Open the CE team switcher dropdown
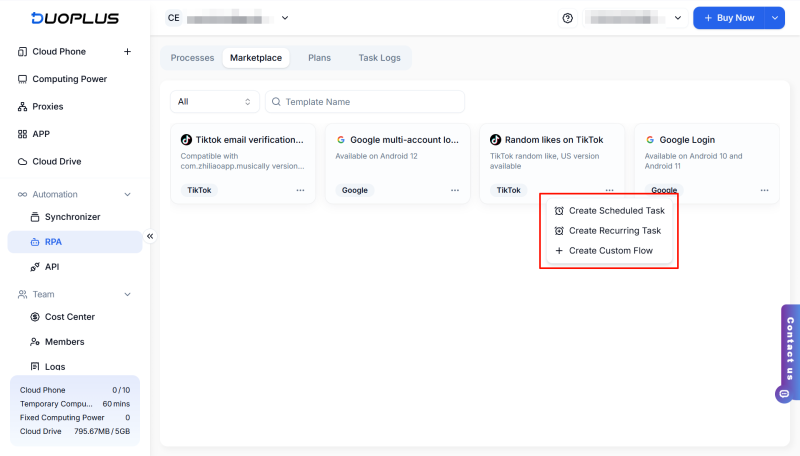800x456 pixels. click(x=228, y=18)
